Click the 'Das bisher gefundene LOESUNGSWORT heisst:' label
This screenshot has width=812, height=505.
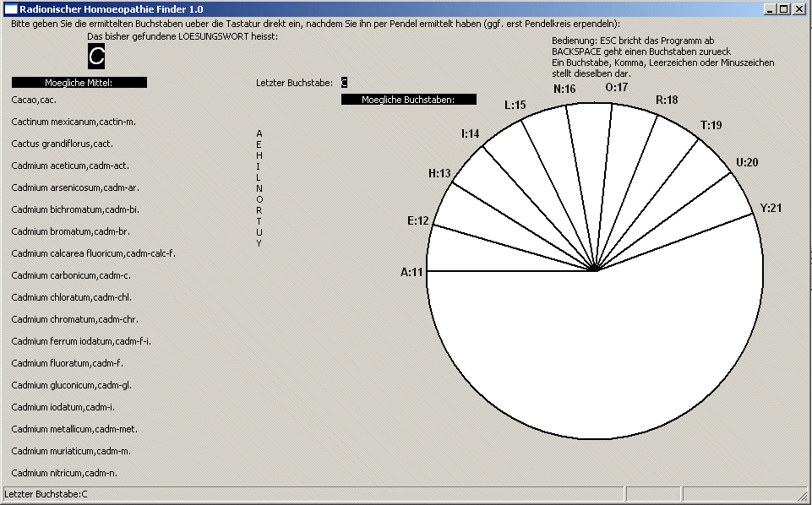pyautogui.click(x=183, y=36)
